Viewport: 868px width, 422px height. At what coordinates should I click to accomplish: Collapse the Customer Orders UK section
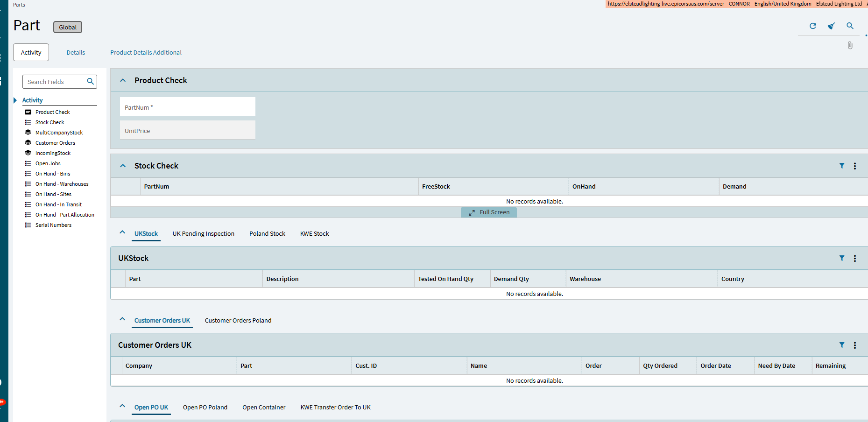(x=122, y=319)
